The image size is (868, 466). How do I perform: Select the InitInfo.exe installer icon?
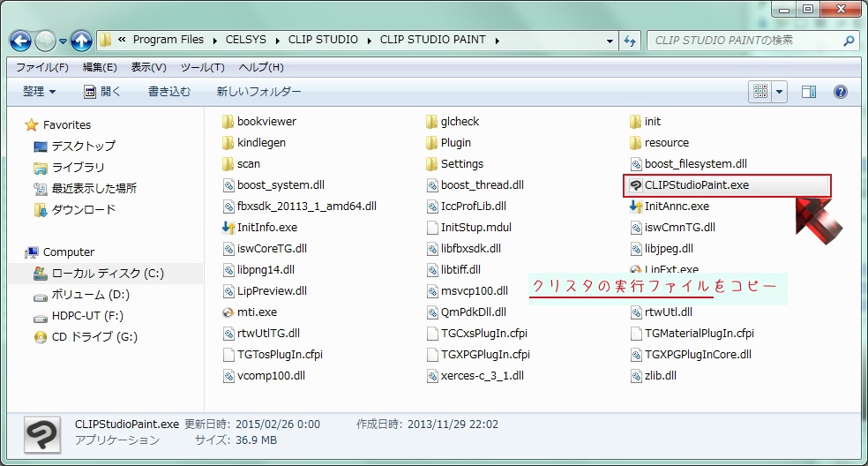(228, 227)
